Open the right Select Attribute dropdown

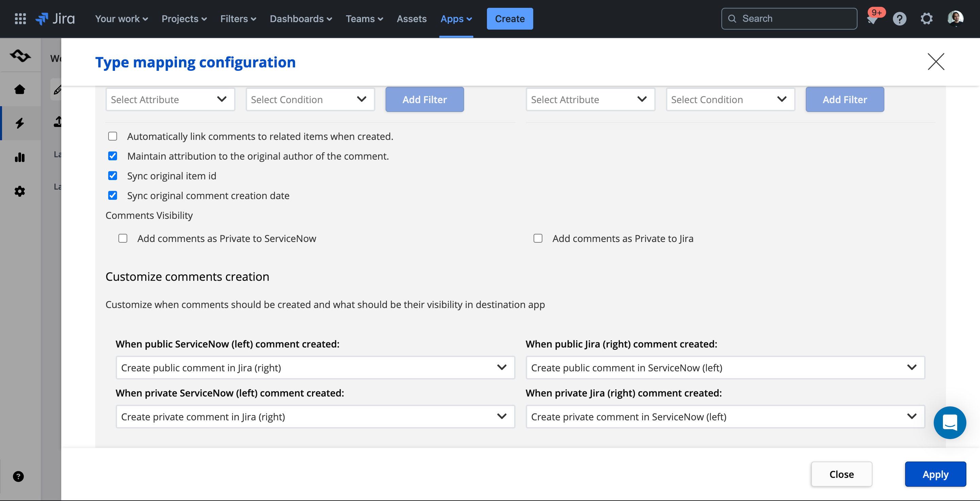click(x=590, y=100)
